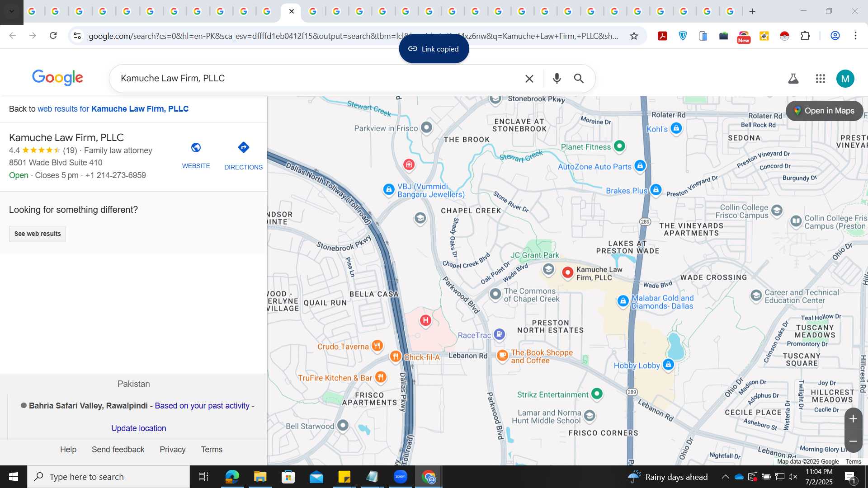
Task: Click the Adobe Acrobat extension icon
Action: point(662,36)
